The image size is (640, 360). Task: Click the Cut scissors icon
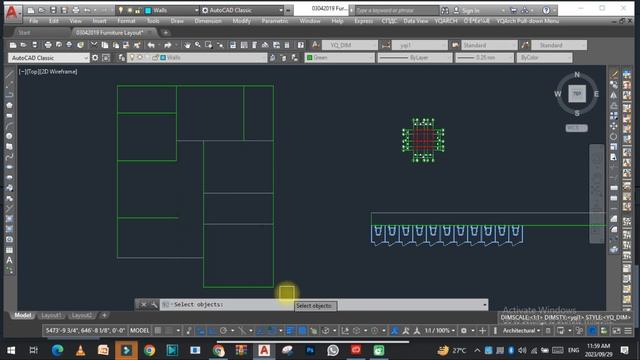point(94,45)
